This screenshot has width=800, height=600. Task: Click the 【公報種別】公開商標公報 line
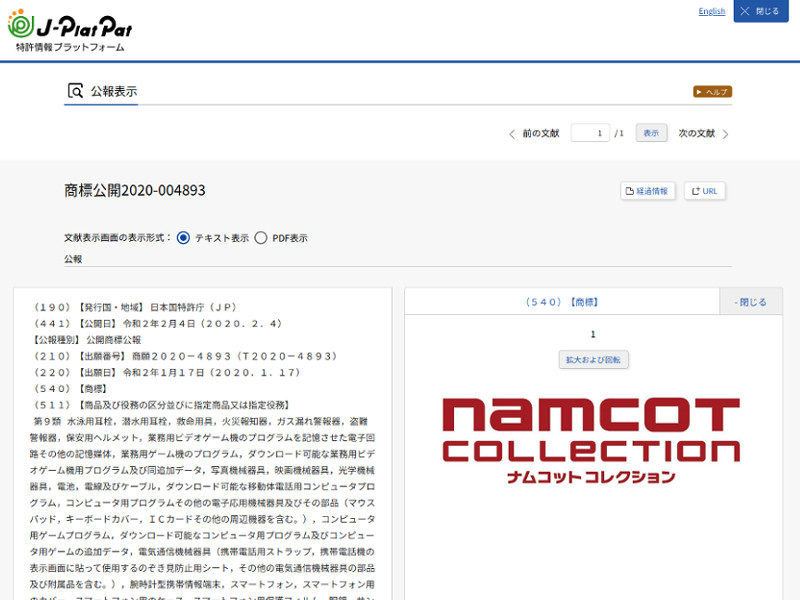(86, 340)
